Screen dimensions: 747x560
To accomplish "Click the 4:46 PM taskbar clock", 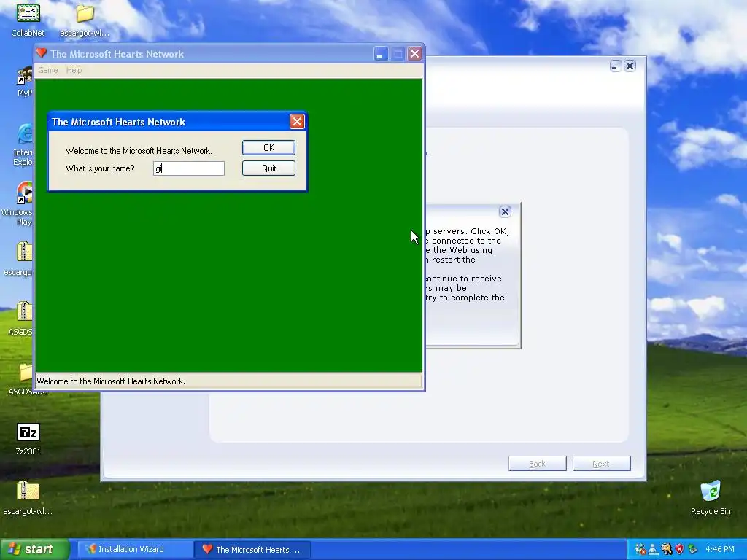I will (x=720, y=550).
